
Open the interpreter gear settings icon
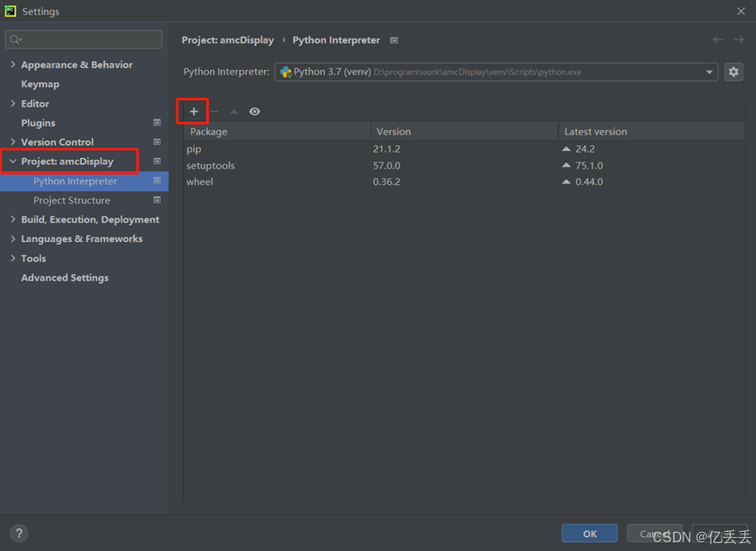point(733,72)
